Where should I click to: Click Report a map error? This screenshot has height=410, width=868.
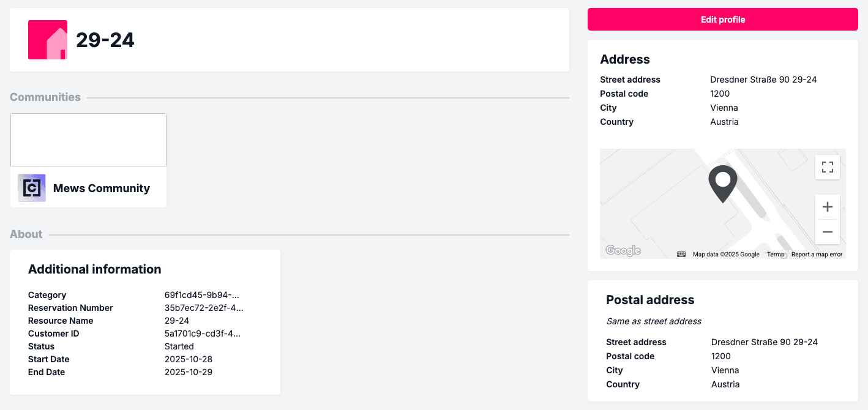[x=817, y=255]
